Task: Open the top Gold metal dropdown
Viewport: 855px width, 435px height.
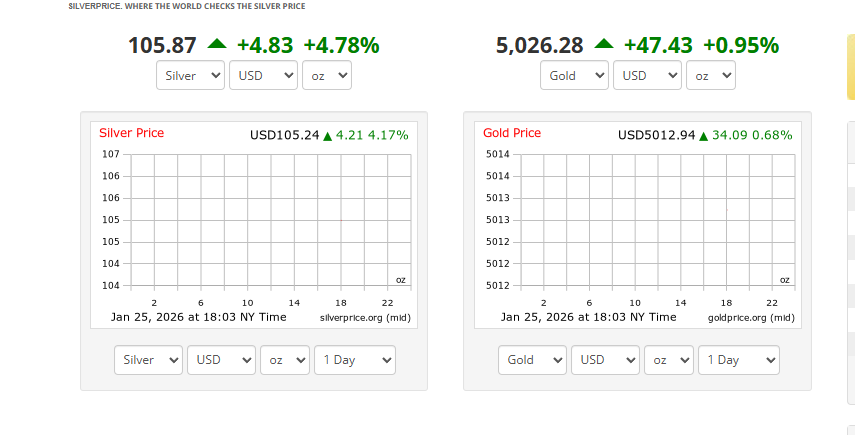Action: [574, 76]
